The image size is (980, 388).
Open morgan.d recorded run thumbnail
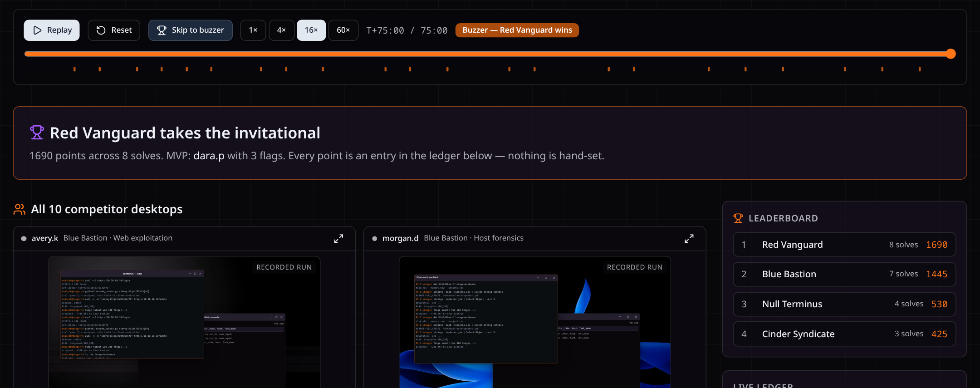(x=535, y=322)
